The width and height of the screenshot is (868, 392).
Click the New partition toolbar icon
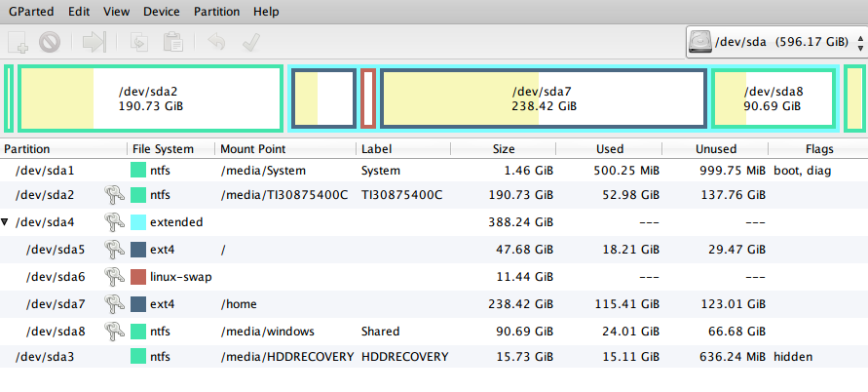[x=18, y=42]
